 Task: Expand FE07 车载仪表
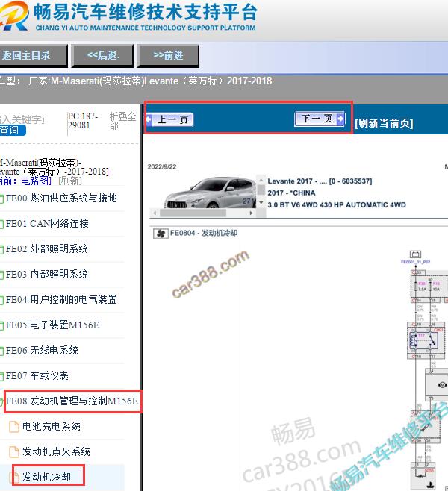click(37, 375)
